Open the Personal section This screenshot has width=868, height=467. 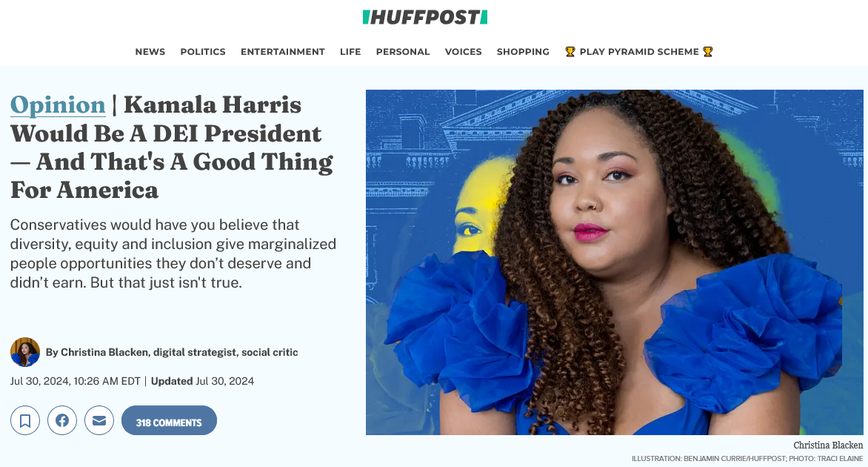tap(403, 52)
